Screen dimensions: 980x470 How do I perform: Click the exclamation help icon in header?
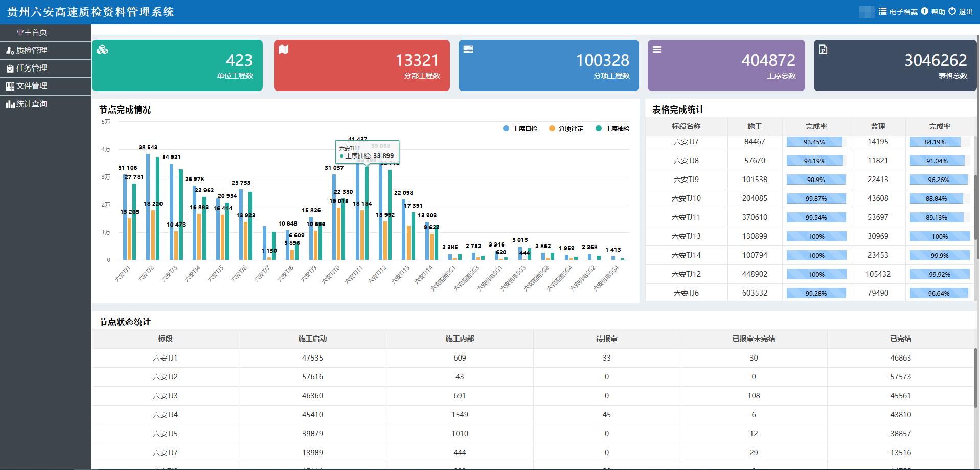click(924, 11)
